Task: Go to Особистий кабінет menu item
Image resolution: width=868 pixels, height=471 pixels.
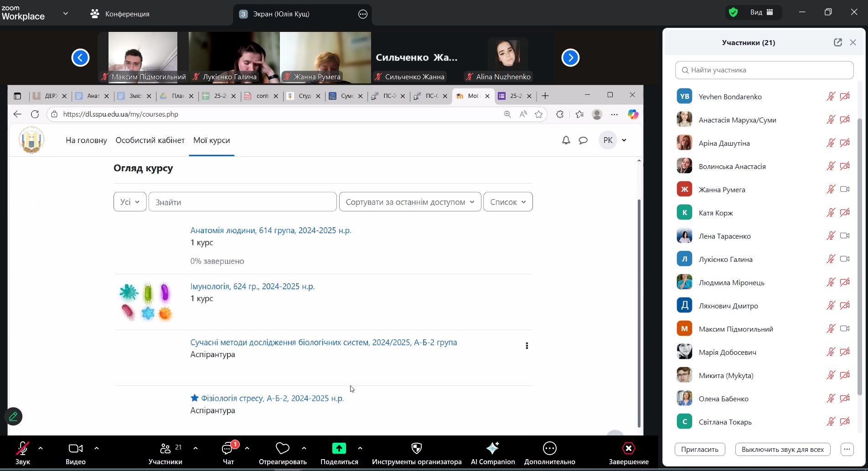Action: coord(150,140)
